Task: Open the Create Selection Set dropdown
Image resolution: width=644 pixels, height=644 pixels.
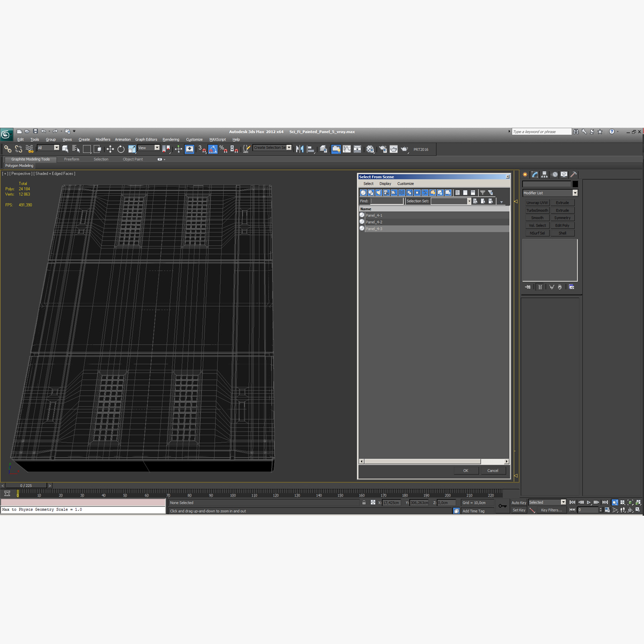Action: (273, 148)
